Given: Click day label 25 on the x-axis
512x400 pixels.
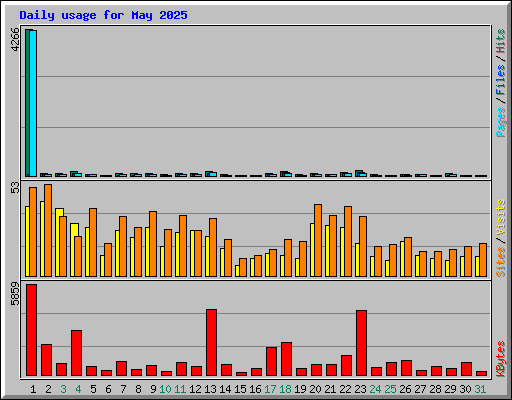Looking at the screenshot, I should [390, 389].
